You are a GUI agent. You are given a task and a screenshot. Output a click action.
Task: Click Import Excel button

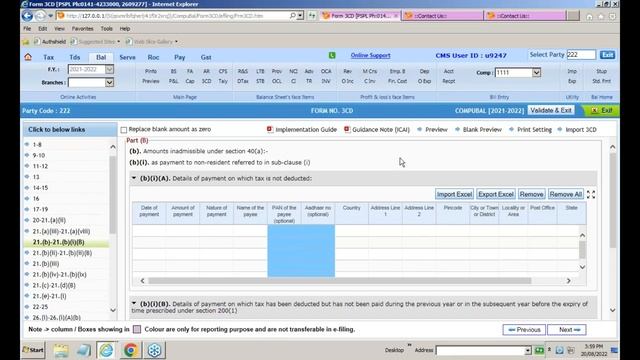[x=454, y=194]
